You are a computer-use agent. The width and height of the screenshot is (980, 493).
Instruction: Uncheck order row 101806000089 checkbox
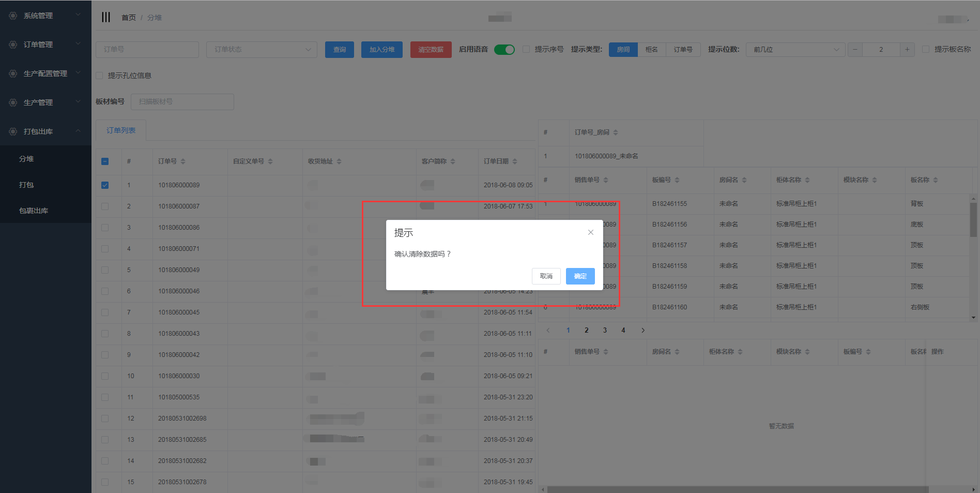(105, 185)
